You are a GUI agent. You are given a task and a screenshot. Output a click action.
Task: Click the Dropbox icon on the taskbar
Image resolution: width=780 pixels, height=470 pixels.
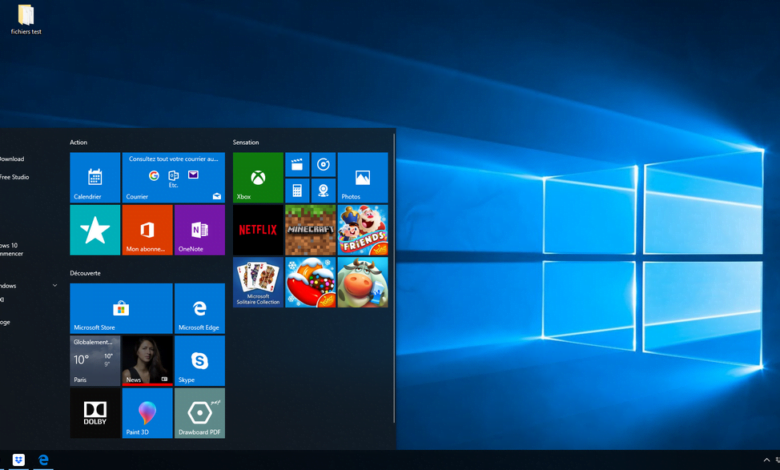[18, 460]
